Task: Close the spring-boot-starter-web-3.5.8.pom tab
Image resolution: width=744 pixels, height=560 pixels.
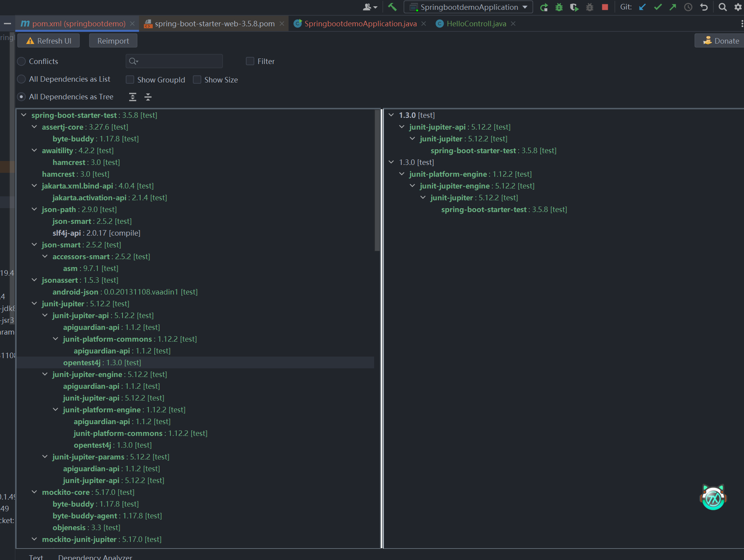Action: point(282,24)
